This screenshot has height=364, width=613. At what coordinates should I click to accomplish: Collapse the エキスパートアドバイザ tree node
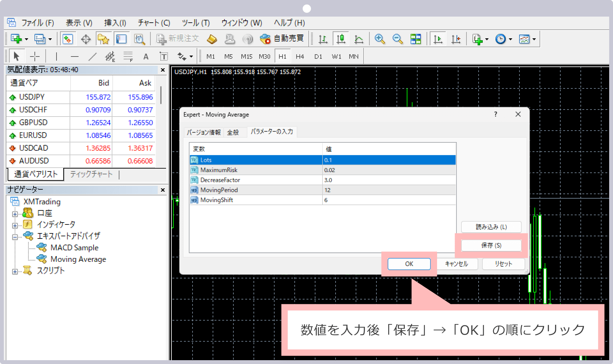click(x=15, y=237)
